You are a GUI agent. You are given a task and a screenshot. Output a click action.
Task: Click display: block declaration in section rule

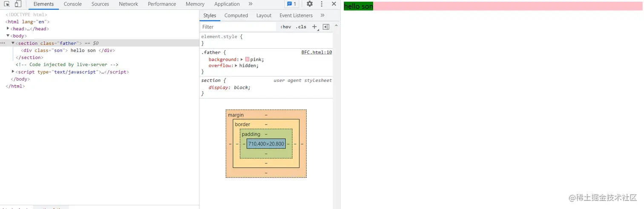pos(229,87)
